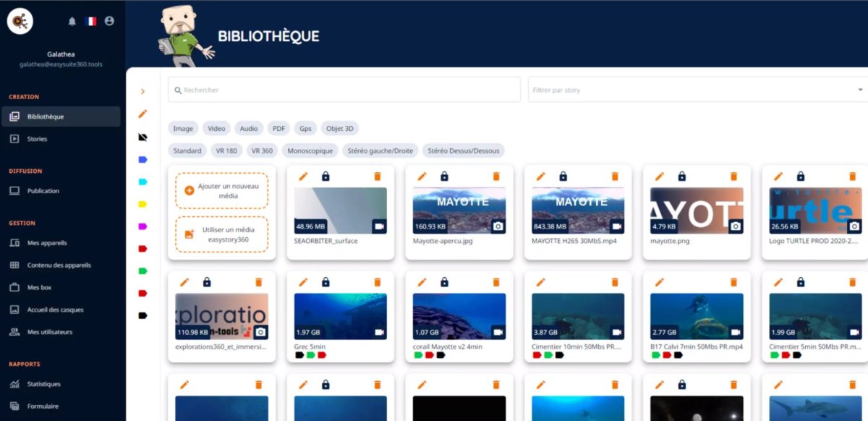Go to Mes appareils menu item
The image size is (868, 421).
click(46, 243)
